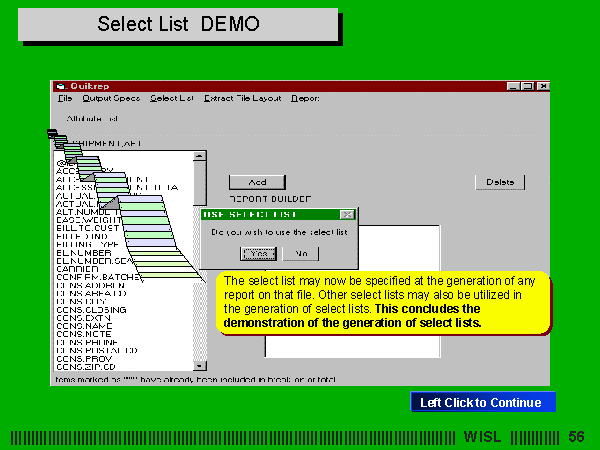
Task: Close the Use Select List dialog
Action: click(x=347, y=214)
